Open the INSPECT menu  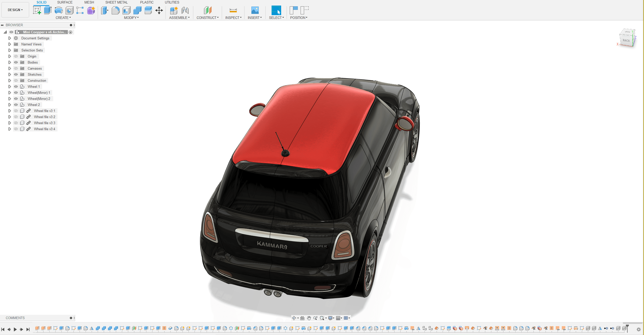tap(233, 18)
